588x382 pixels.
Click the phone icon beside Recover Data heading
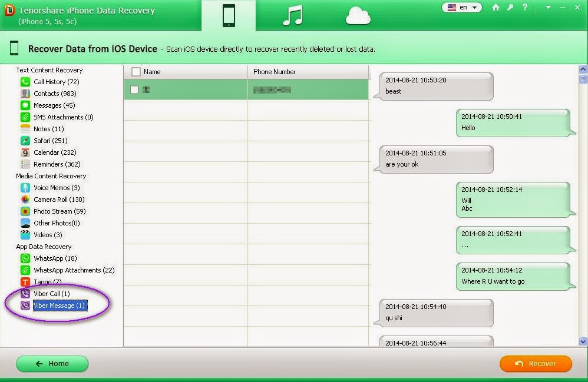pos(14,48)
